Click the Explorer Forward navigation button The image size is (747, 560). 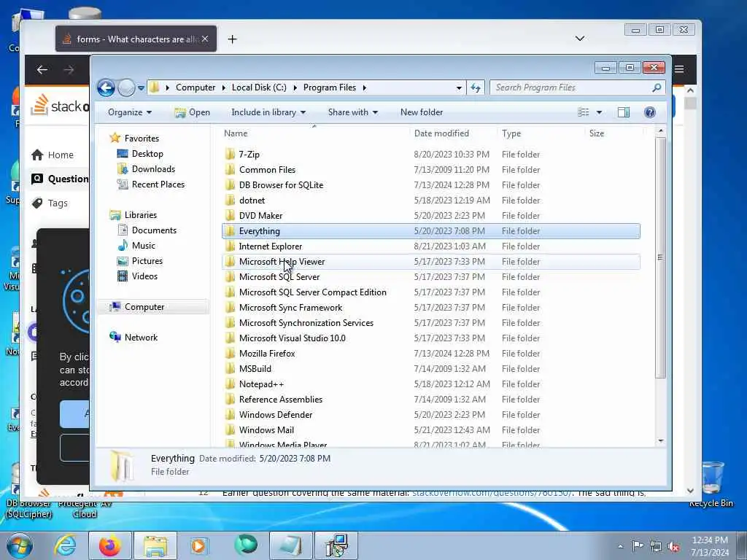125,87
